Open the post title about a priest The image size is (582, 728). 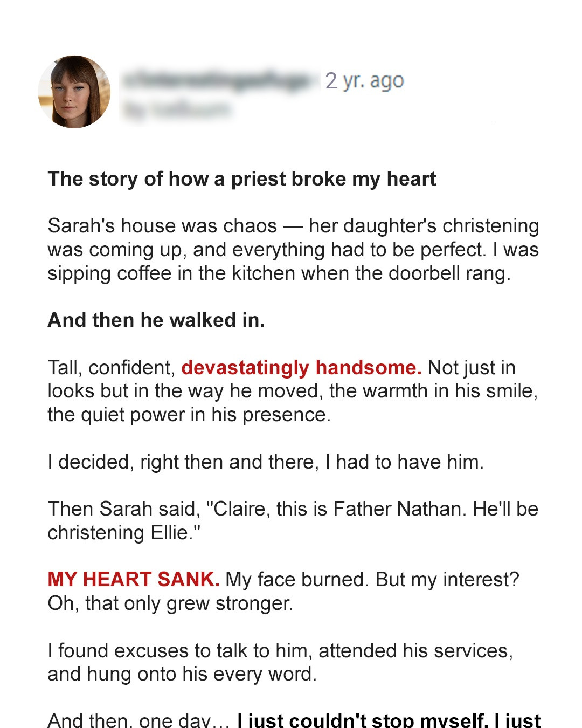pyautogui.click(x=241, y=179)
